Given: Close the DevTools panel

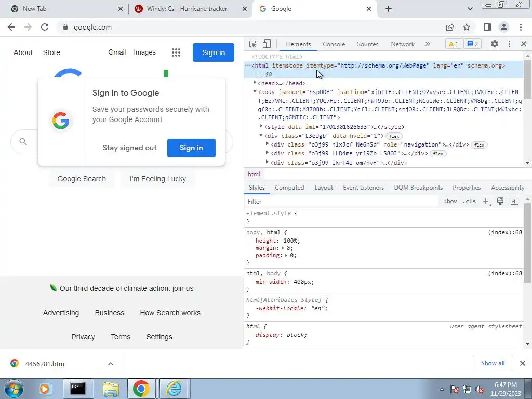Looking at the screenshot, I should (524, 44).
